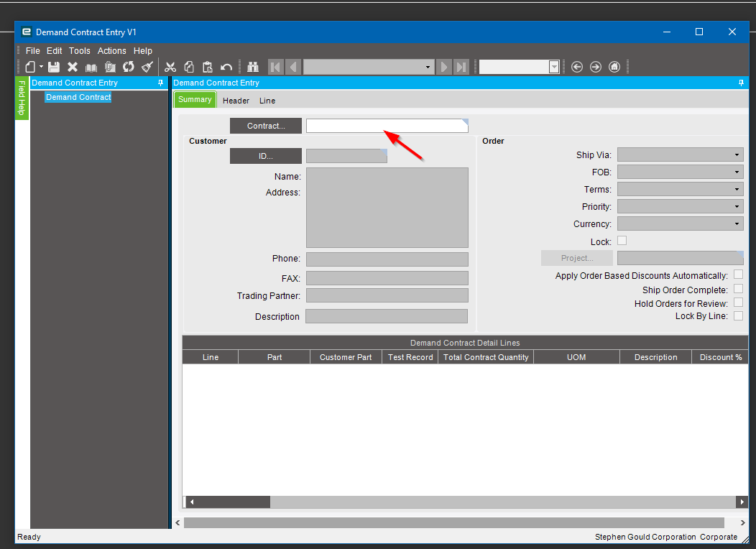The image size is (756, 549).
Task: Toggle the Lock checkbox
Action: tap(622, 241)
